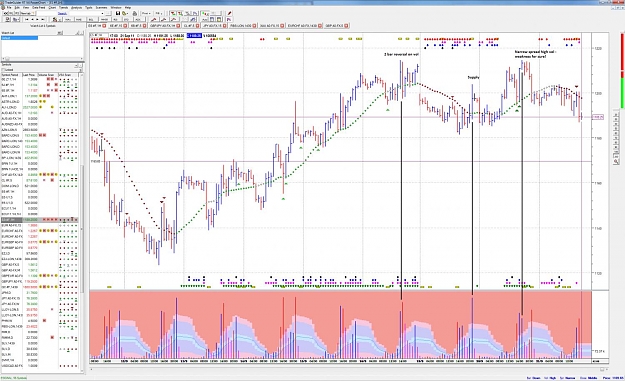The image size is (625, 381).
Task: Open the Tools menu
Action: pos(88,8)
